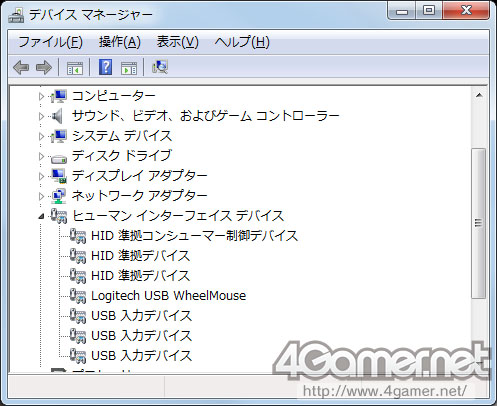Open the blue Help question mark icon
Viewport: 497px width, 406px height.
click(105, 67)
